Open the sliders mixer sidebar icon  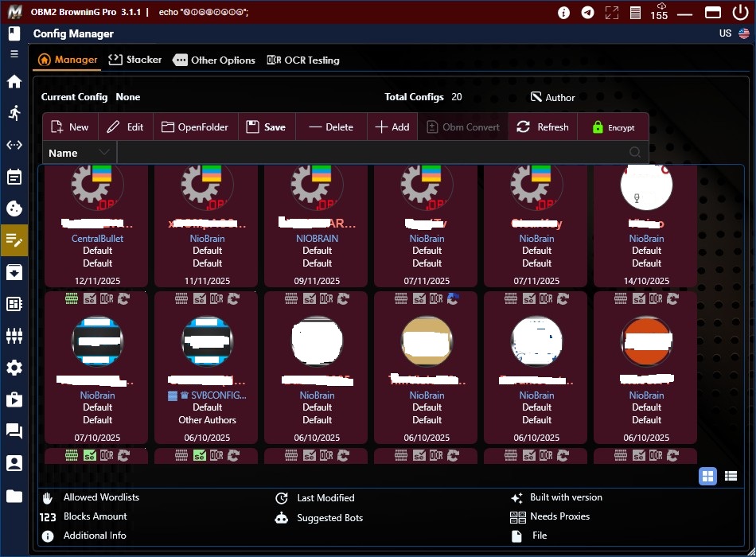tap(14, 336)
